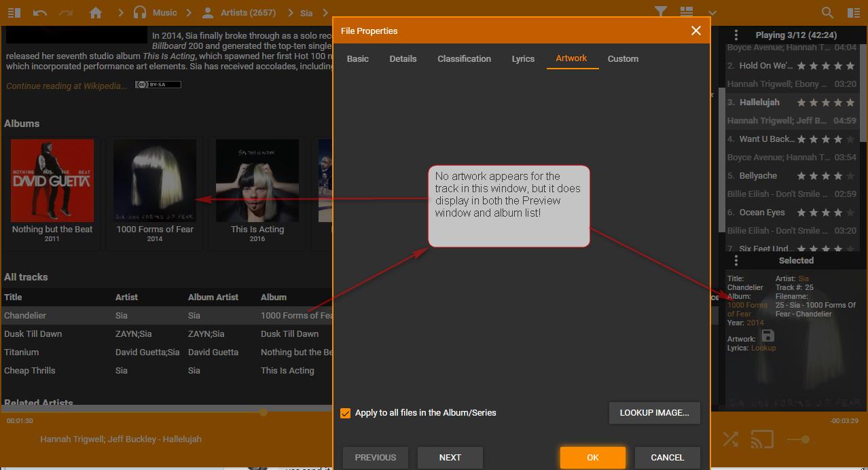Click the cast to device icon
This screenshot has width=868, height=470.
[x=762, y=439]
